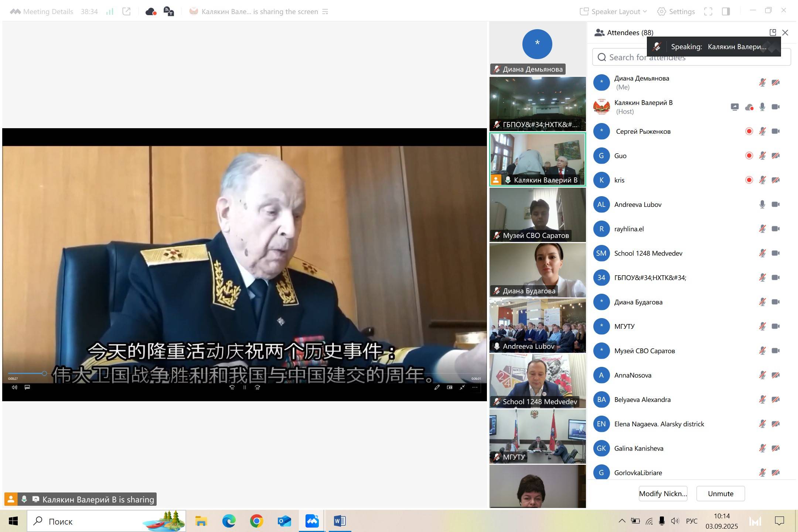This screenshot has width=798, height=532.
Task: Toggle microphone for Andreeva Lubov
Action: click(762, 204)
